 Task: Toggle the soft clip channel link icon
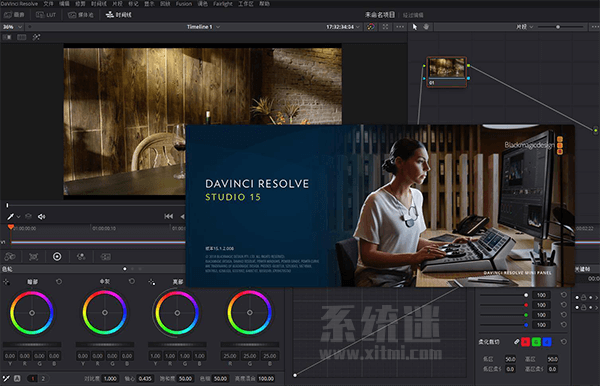pos(516,342)
